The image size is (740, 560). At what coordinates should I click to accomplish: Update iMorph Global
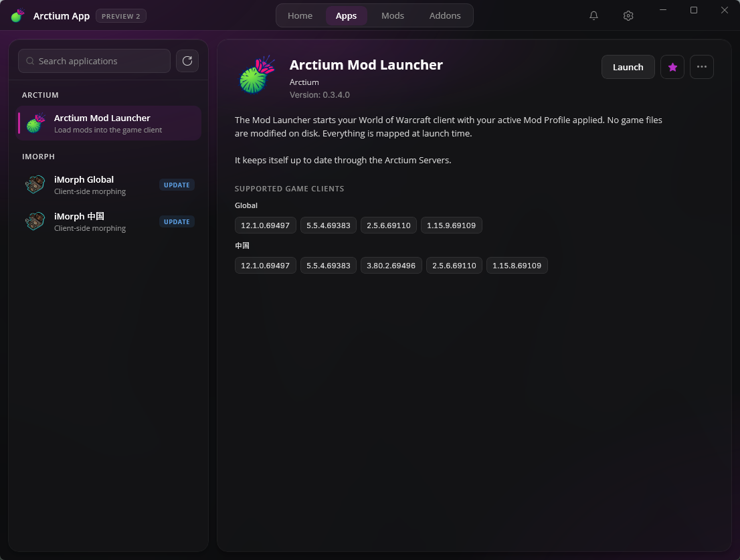177,185
